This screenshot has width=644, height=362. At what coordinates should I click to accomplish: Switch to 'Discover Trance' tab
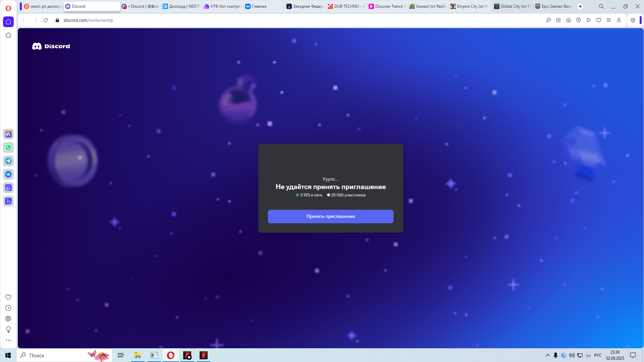tap(387, 6)
